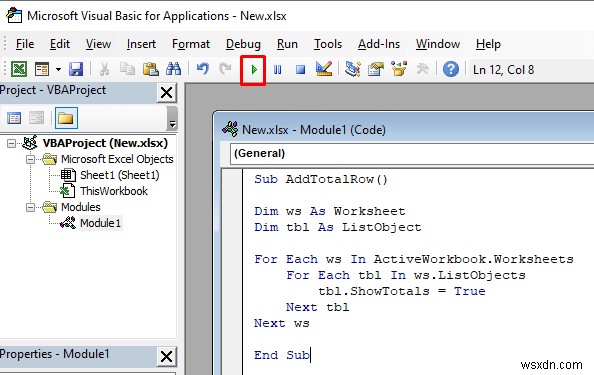
Task: Collapse the Modules folder node
Action: coord(30,208)
